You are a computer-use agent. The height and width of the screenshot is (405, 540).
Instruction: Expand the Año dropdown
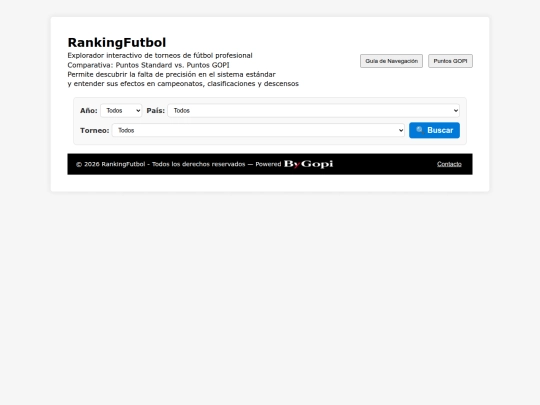pos(121,111)
